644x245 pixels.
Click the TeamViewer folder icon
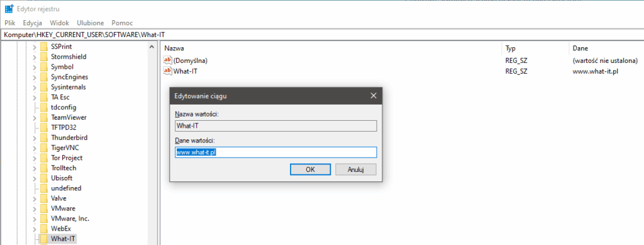point(45,117)
